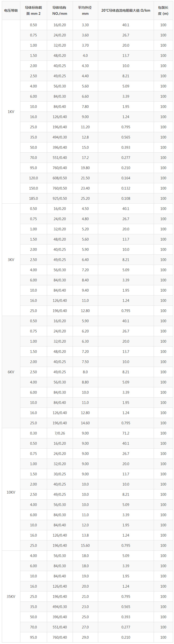Click the 1KV voltage level cell
Image resolution: width=174 pixels, height=644 pixels.
(x=11, y=112)
